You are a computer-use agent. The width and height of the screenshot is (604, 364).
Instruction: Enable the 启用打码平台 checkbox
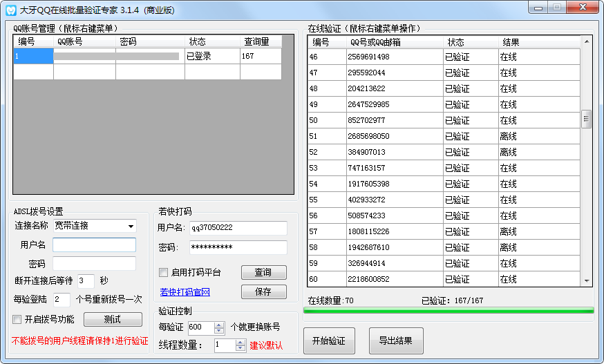click(164, 272)
